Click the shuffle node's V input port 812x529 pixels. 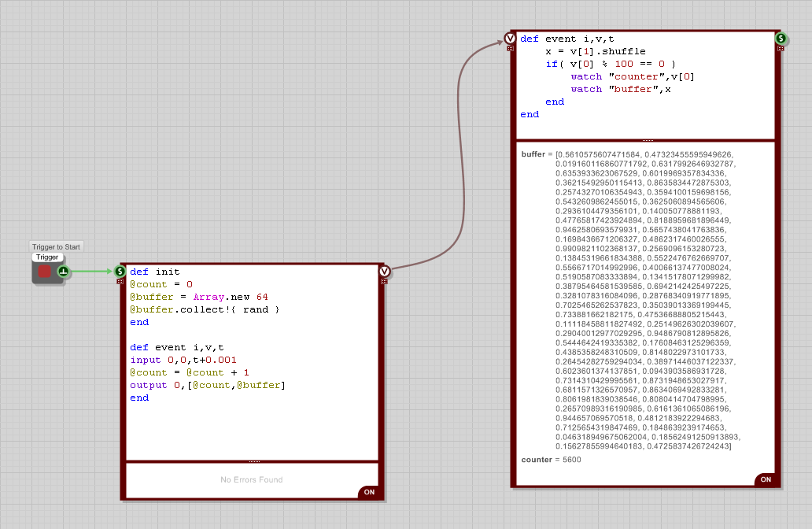(x=510, y=39)
